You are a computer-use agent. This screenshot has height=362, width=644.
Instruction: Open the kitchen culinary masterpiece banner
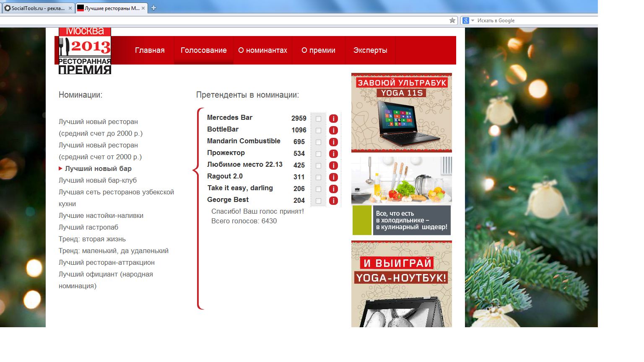[402, 196]
